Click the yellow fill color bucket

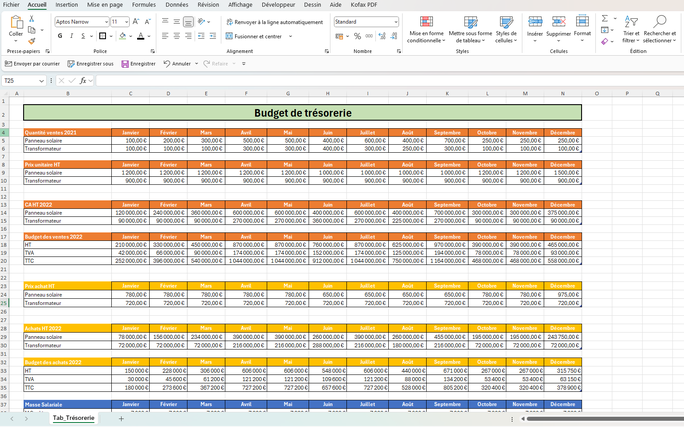coord(123,36)
